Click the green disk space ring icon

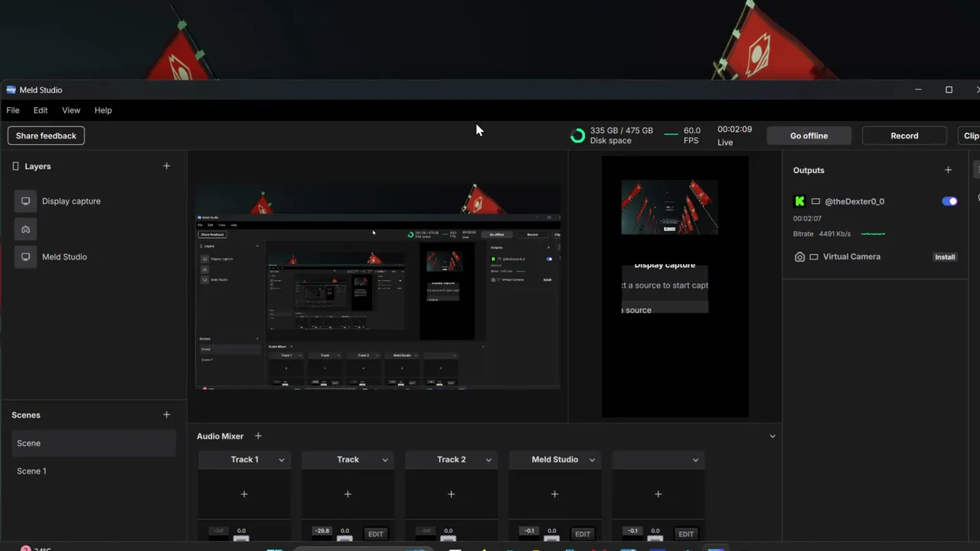[x=578, y=135]
